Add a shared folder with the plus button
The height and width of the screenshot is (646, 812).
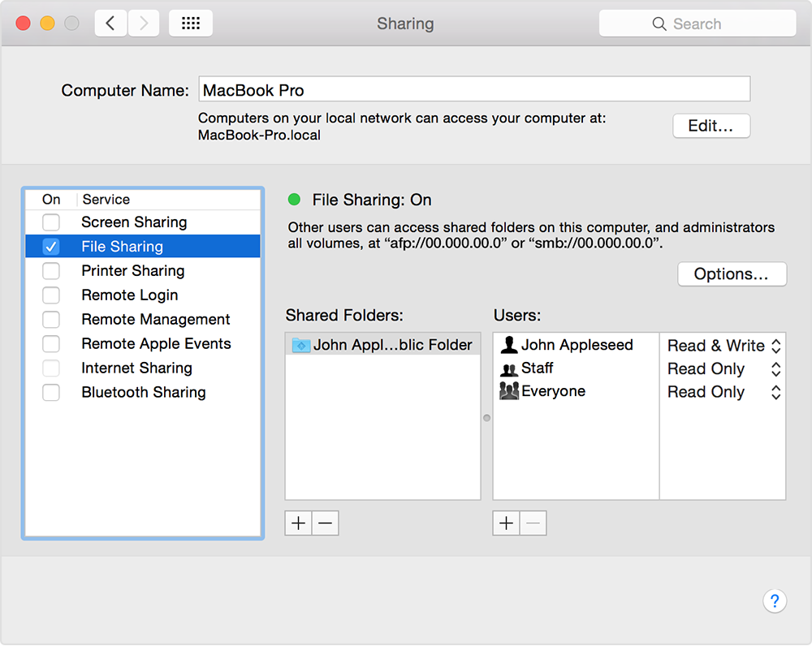(x=297, y=523)
